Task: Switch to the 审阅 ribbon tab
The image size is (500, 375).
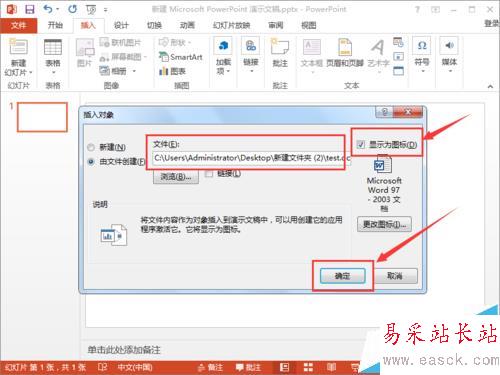Action: point(276,25)
